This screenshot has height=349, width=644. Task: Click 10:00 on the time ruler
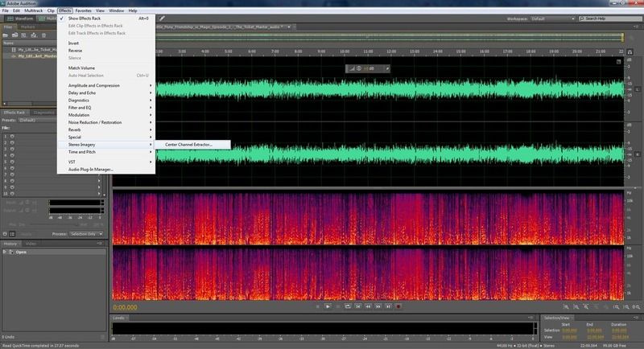click(x=345, y=51)
